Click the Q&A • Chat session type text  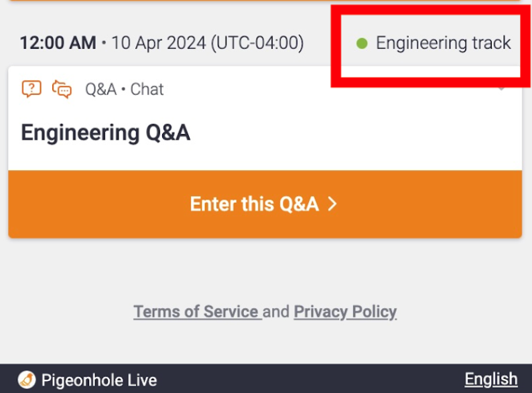coord(125,90)
